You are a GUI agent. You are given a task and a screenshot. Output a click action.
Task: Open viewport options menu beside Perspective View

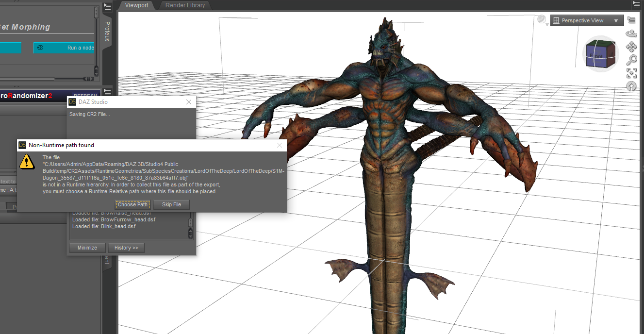click(631, 20)
